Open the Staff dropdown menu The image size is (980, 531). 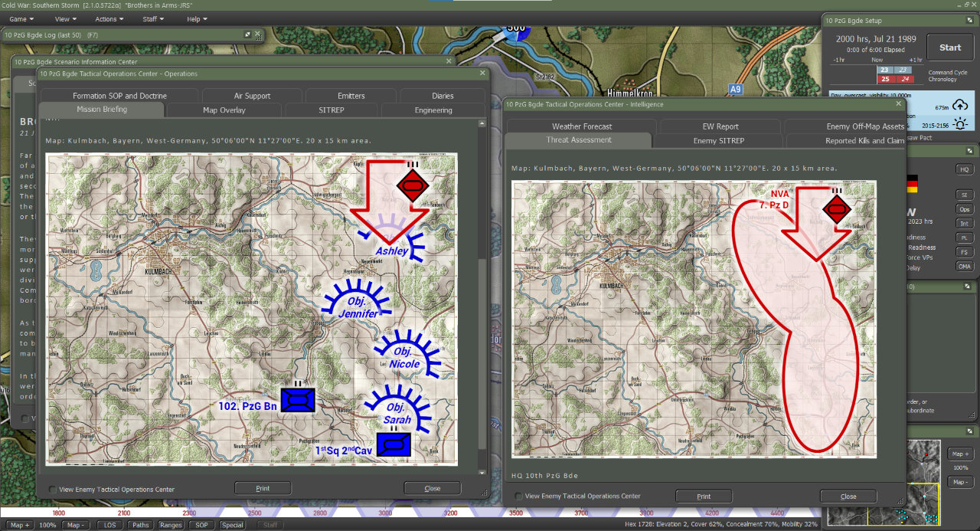tap(153, 18)
